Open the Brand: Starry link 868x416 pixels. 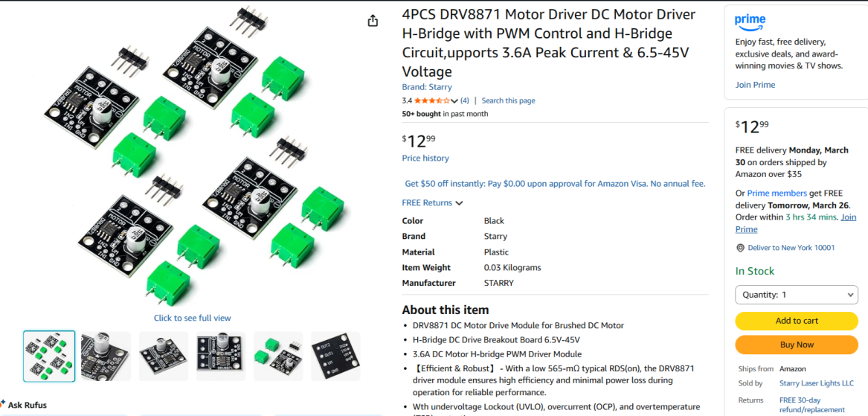427,87
